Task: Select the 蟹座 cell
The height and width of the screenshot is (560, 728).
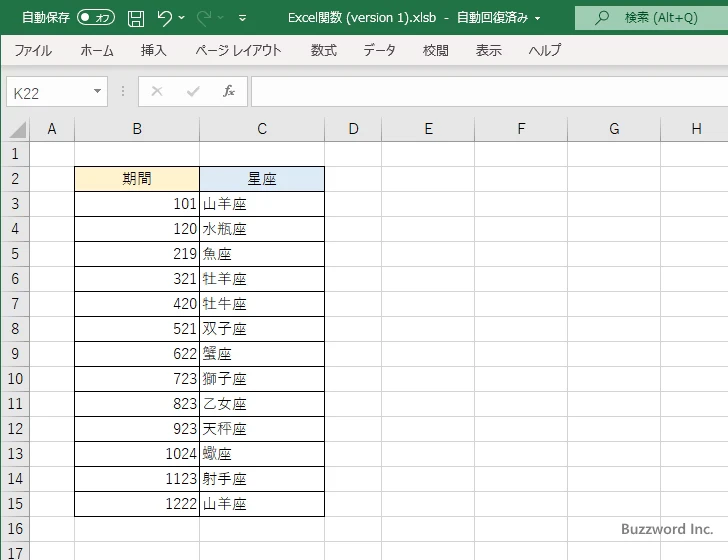Action: click(262, 354)
